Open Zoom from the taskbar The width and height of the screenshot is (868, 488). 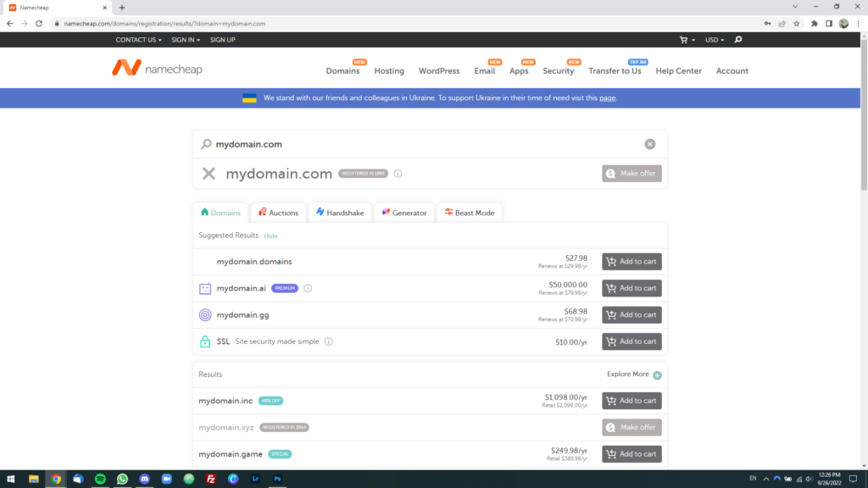[x=167, y=480]
